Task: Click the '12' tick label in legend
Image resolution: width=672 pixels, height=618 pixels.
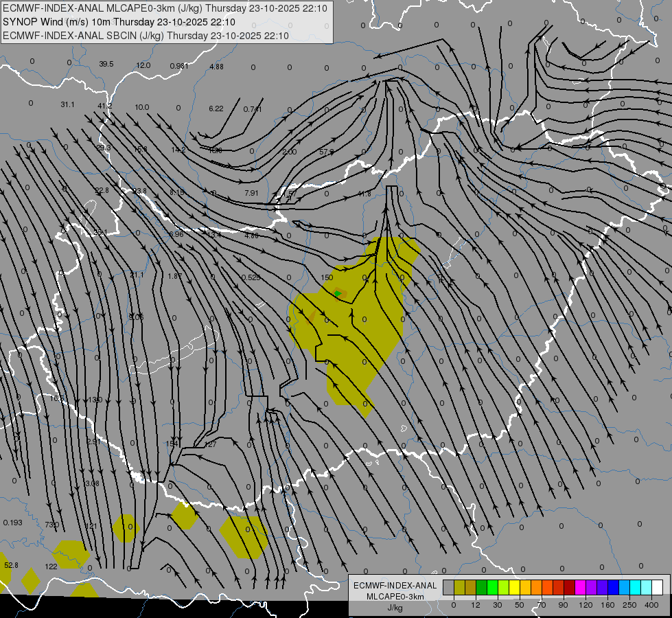Action: 475,605
